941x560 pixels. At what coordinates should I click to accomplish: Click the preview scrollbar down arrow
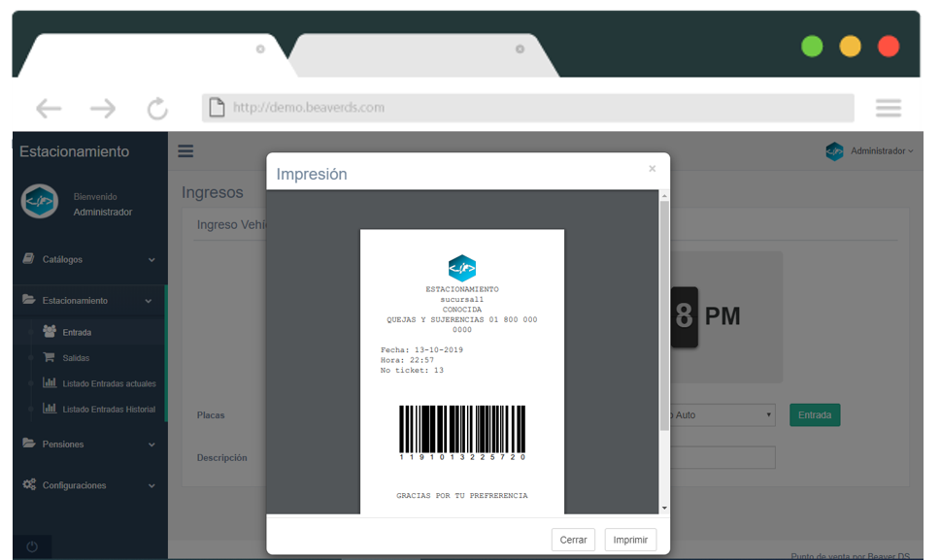coord(664,509)
